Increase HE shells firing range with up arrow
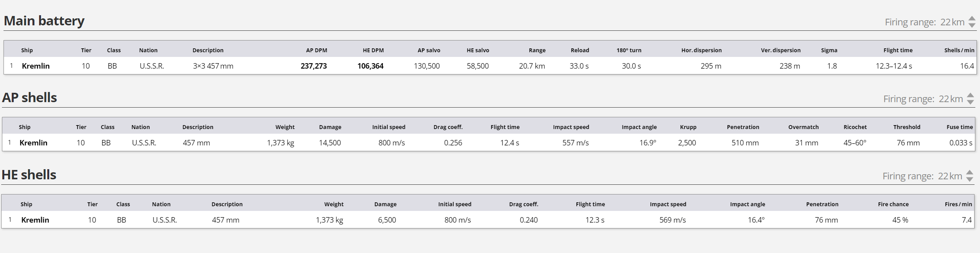The image size is (980, 253). (x=970, y=173)
